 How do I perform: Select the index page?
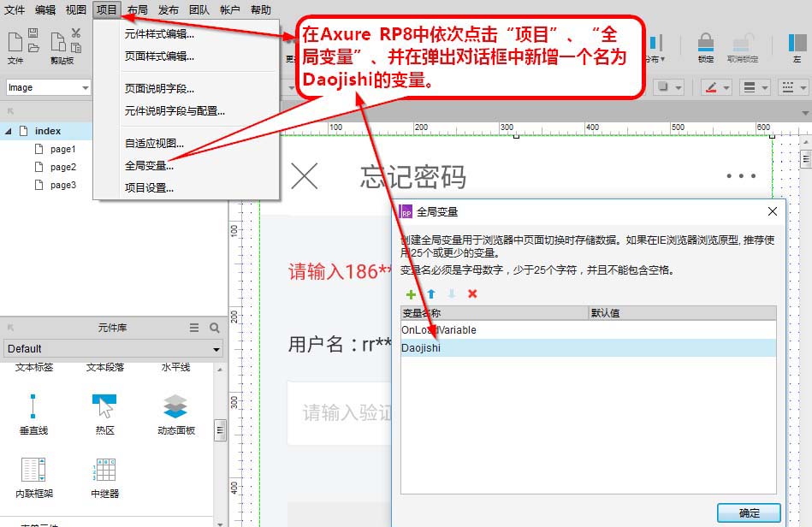(48, 131)
